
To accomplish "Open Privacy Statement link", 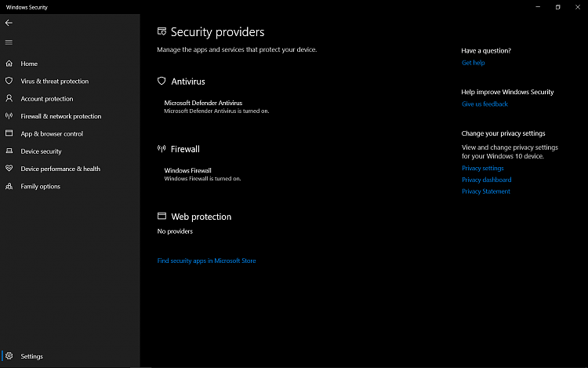I will pos(485,191).
